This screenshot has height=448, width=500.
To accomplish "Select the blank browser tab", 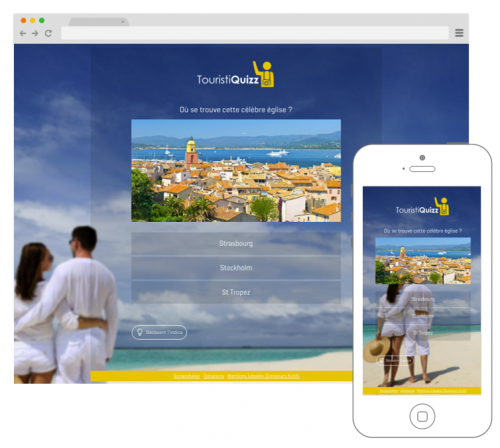I will point(98,22).
